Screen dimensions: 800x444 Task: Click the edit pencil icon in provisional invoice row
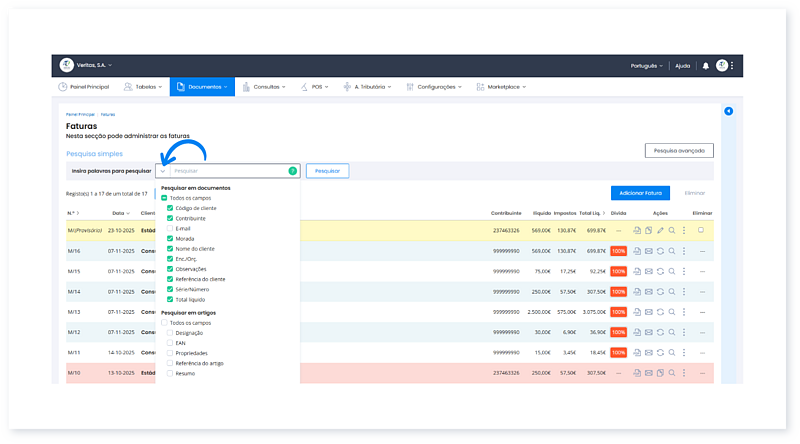(660, 230)
